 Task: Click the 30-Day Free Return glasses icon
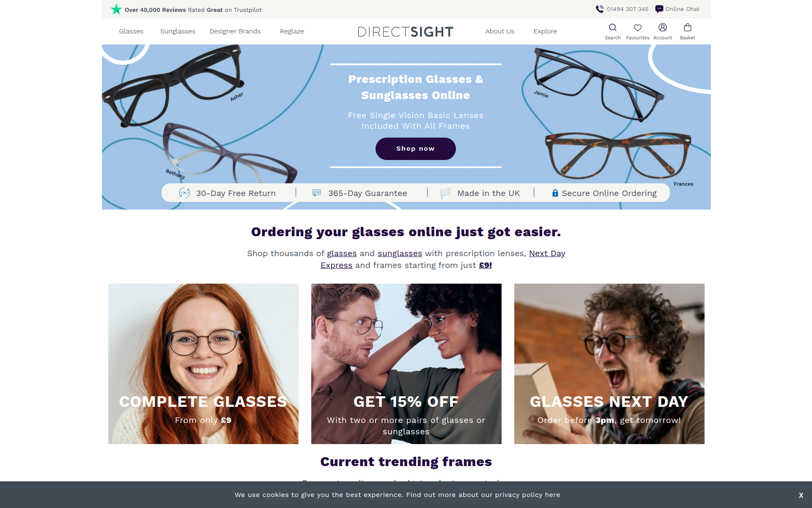184,193
